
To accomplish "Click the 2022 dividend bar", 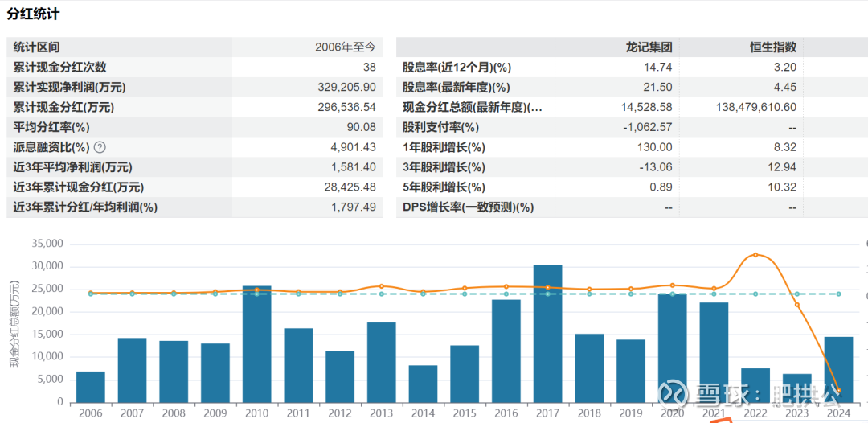I will pyautogui.click(x=755, y=385).
